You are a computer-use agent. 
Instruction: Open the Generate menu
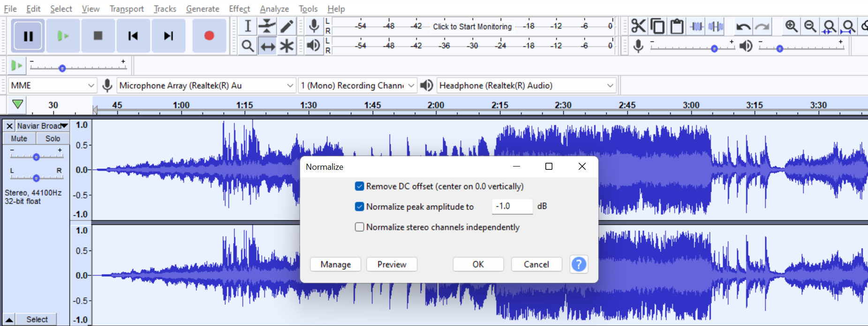pos(203,8)
